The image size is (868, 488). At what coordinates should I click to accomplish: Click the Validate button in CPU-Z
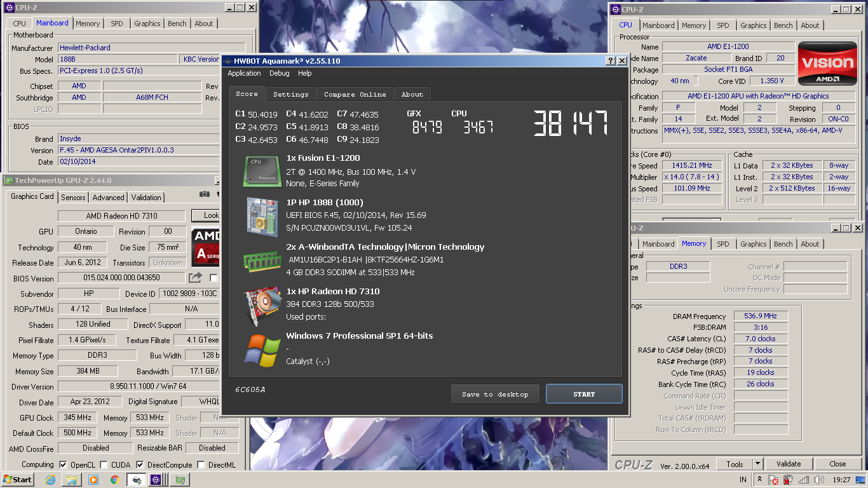pyautogui.click(x=789, y=464)
